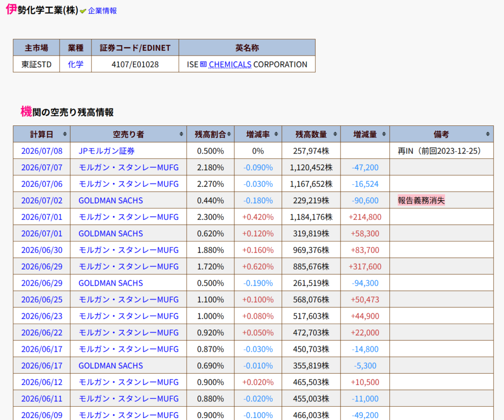Select the -0.190% rate cell
504x420 pixels.
tap(258, 283)
